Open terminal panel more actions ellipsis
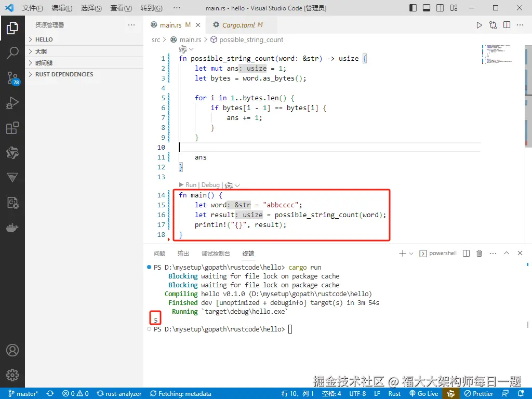Screen dimensions: 532x399 [493, 254]
